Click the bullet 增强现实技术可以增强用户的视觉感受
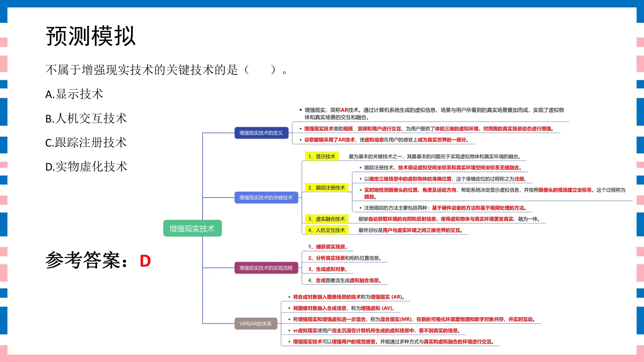Viewport: 644px width, 362px height. [393, 342]
